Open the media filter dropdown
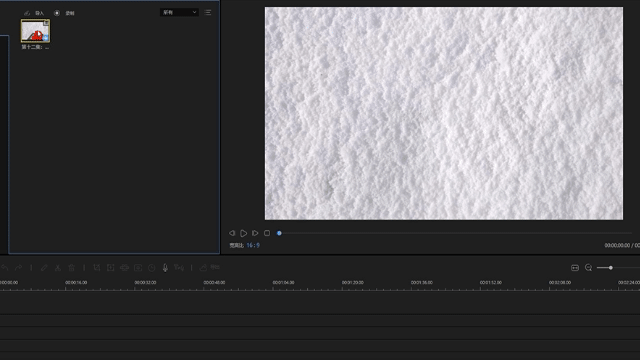640x360 pixels. pyautogui.click(x=179, y=12)
